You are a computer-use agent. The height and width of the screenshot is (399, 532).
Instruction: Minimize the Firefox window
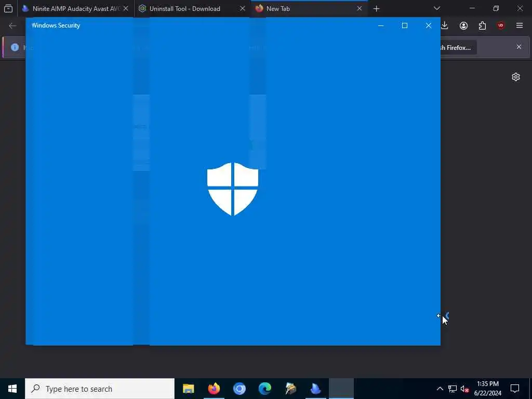tap(472, 8)
